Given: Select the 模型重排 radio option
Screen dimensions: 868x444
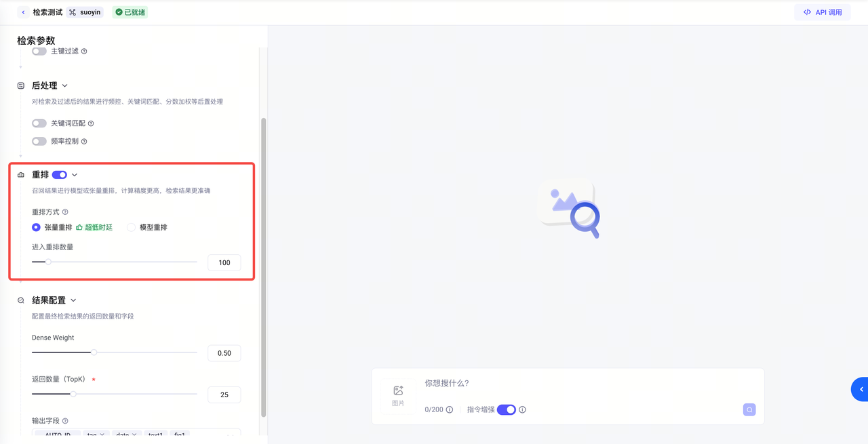Looking at the screenshot, I should (x=132, y=228).
